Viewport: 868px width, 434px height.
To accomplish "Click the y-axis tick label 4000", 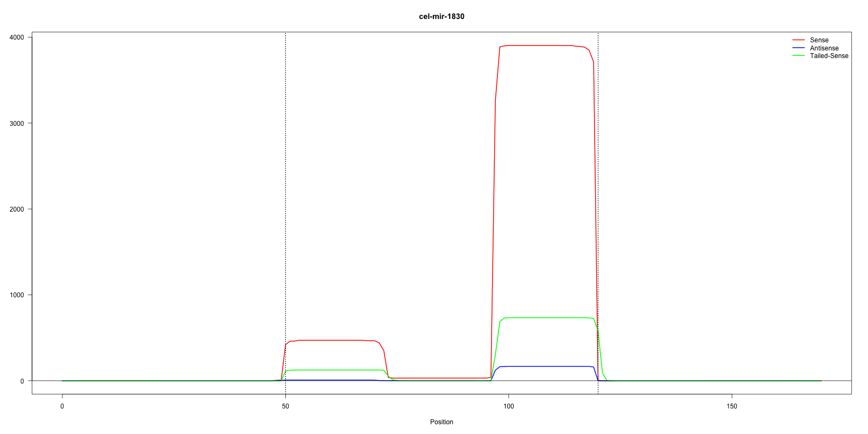I will 17,37.
